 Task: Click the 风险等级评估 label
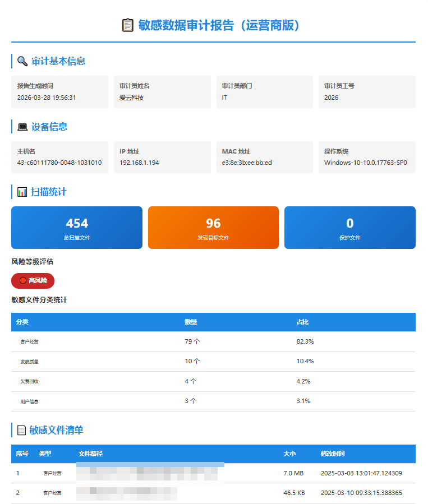click(32, 262)
